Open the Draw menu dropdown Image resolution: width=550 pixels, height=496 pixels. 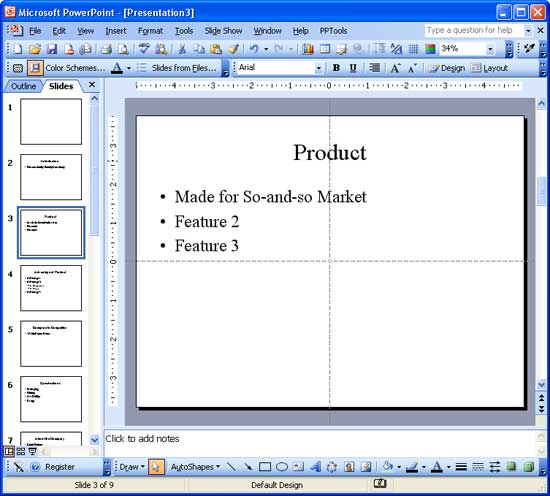click(x=132, y=467)
